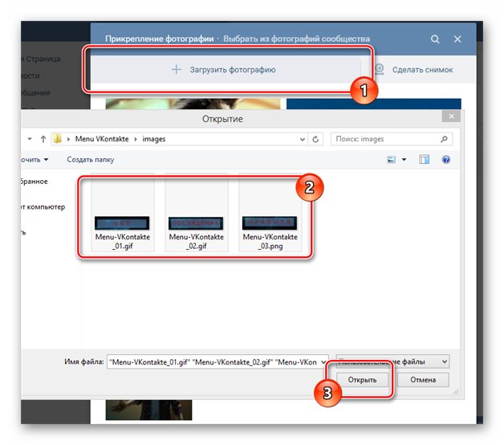Toggle the preview pane icon
504x445 pixels.
(424, 159)
